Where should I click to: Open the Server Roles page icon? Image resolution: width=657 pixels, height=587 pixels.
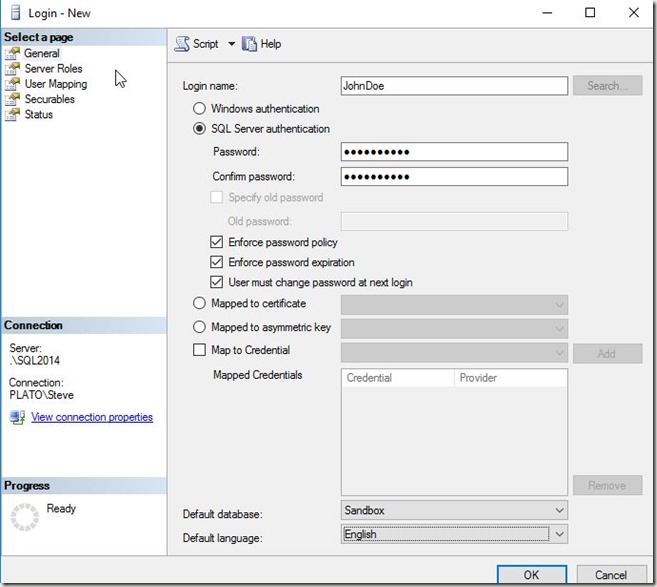click(12, 69)
